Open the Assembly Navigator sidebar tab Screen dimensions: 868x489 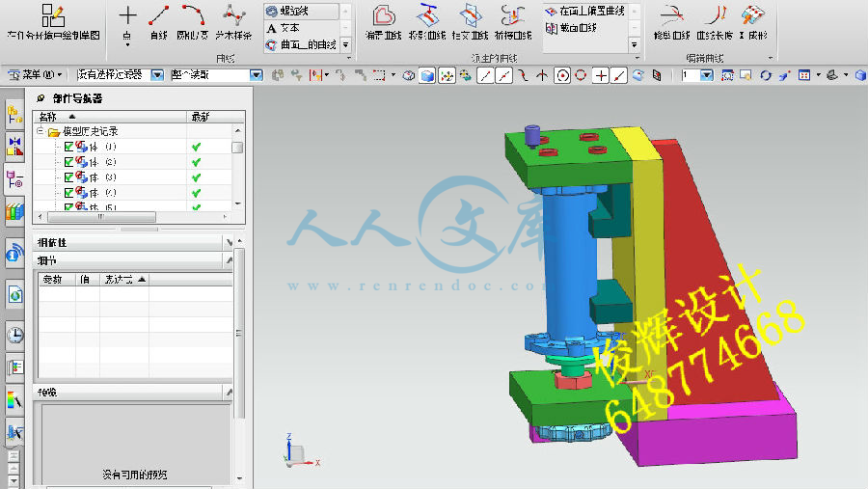pyautogui.click(x=14, y=115)
